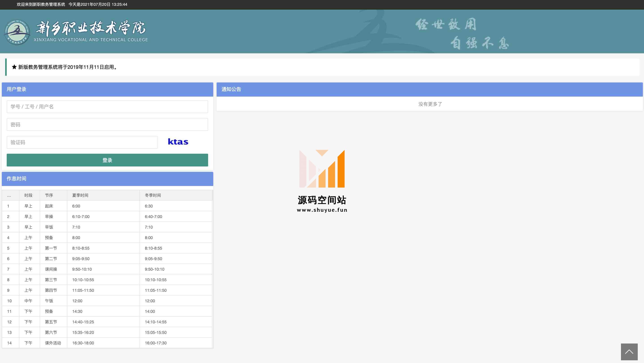Click the green 登录 button
This screenshot has width=644, height=363.
(x=107, y=160)
